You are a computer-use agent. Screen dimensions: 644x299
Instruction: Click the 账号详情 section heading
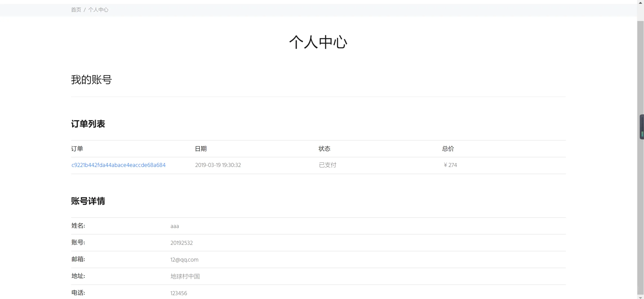[88, 201]
